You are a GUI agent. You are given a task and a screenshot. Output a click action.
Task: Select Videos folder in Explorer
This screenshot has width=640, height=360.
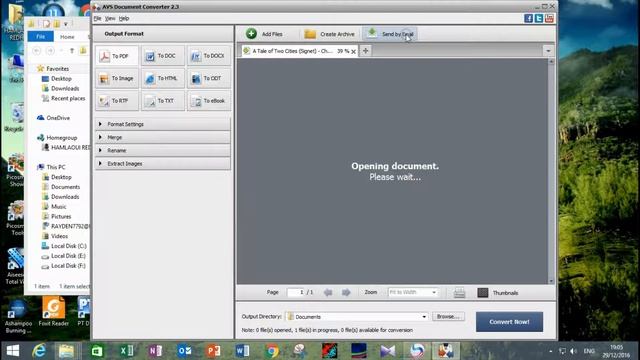[x=59, y=236]
